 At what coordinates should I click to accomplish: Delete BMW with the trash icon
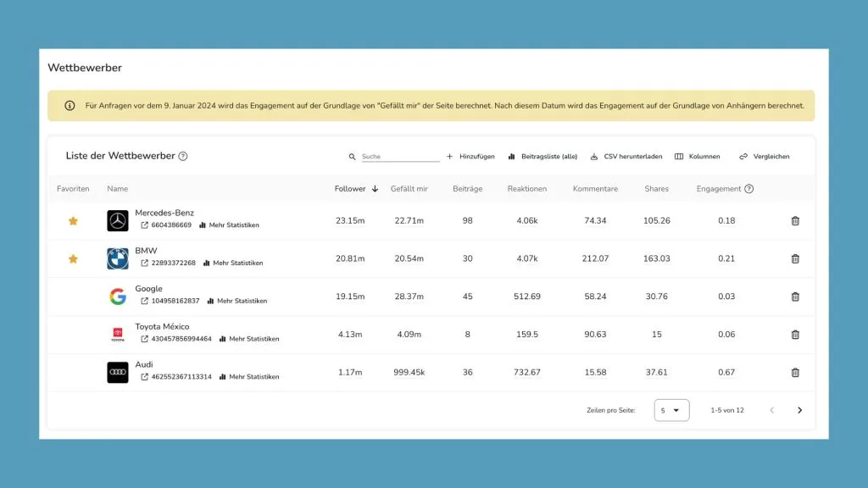tap(795, 259)
